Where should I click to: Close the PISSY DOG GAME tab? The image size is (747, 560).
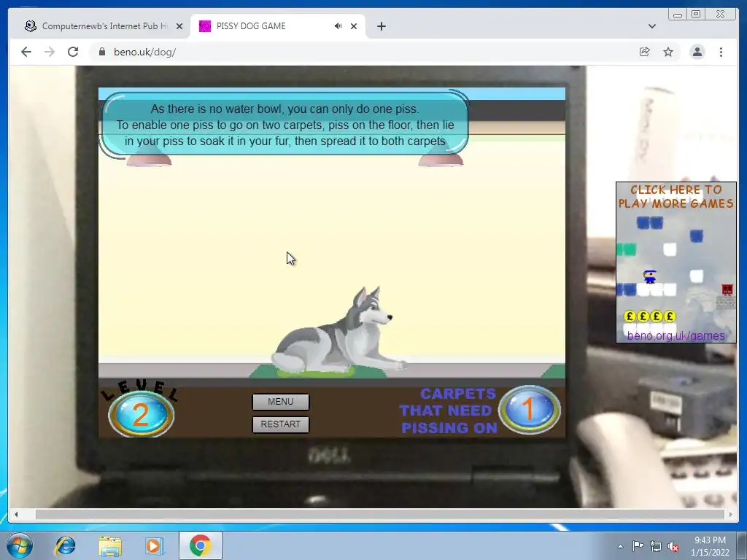(354, 26)
